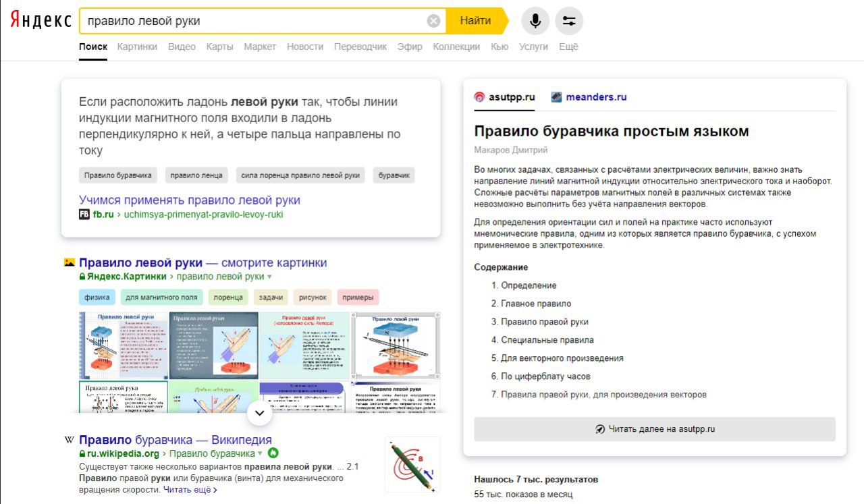The image size is (864, 504).
Task: Switch to the Картинки tab
Action: [137, 47]
